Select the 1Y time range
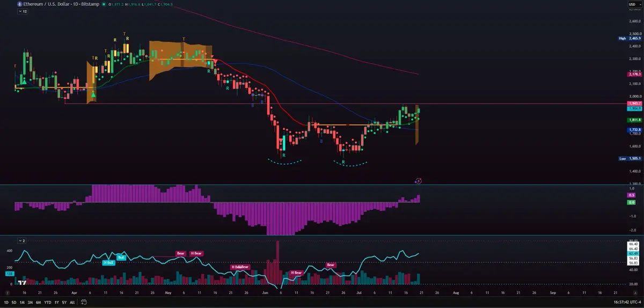The height and width of the screenshot is (308, 644). 56,302
